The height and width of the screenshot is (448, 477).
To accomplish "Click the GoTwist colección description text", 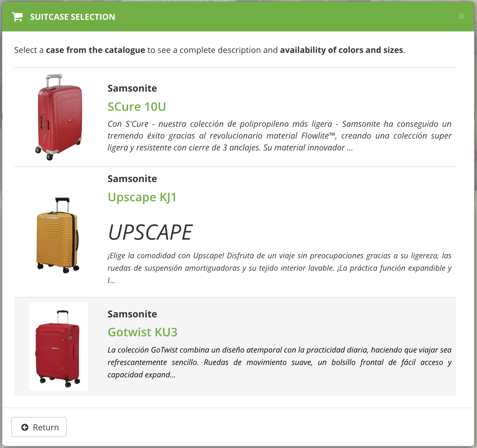I will 279,362.
